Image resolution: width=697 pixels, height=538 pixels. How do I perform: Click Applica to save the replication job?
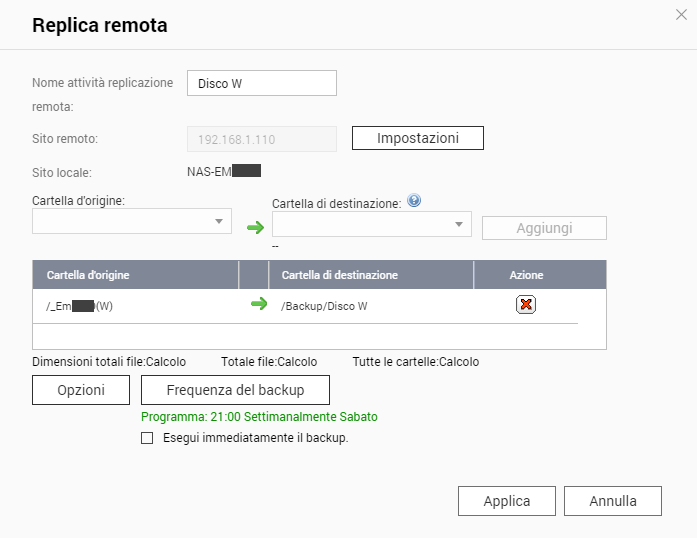tap(506, 501)
